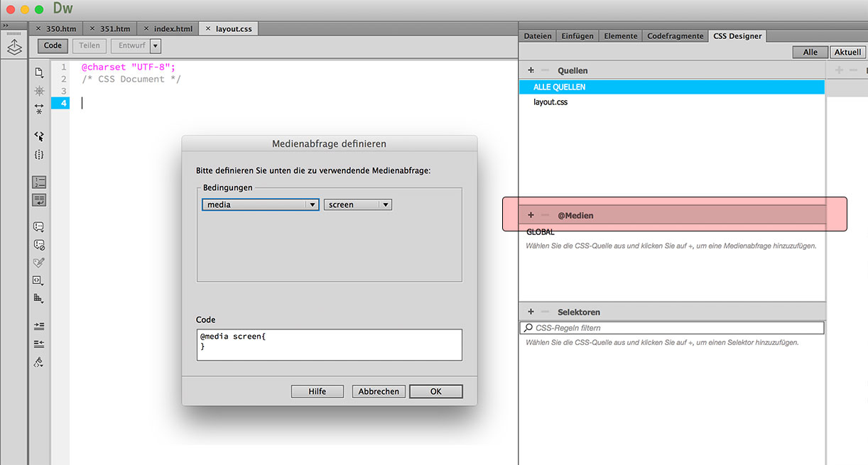Click the Balance Braces icon
The height and width of the screenshot is (465, 868).
(x=39, y=154)
